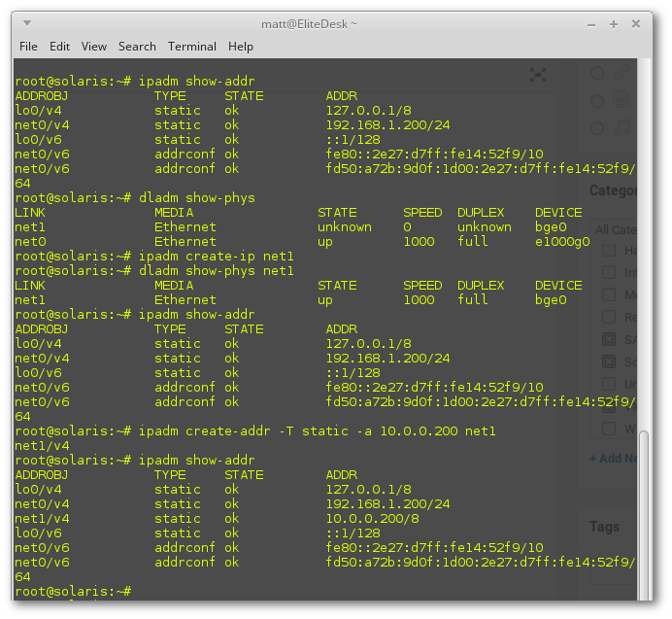This screenshot has height=619, width=672.
Task: Open the Terminal menu
Action: click(191, 46)
